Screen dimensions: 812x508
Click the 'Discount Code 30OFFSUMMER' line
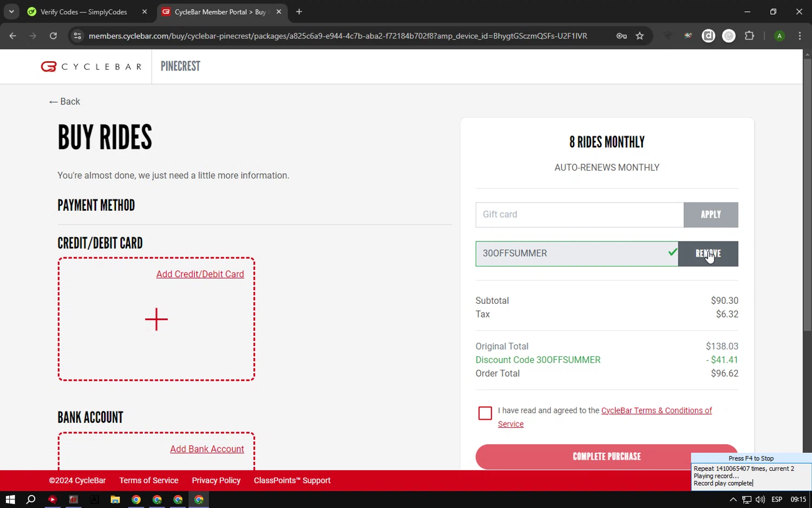(538, 360)
